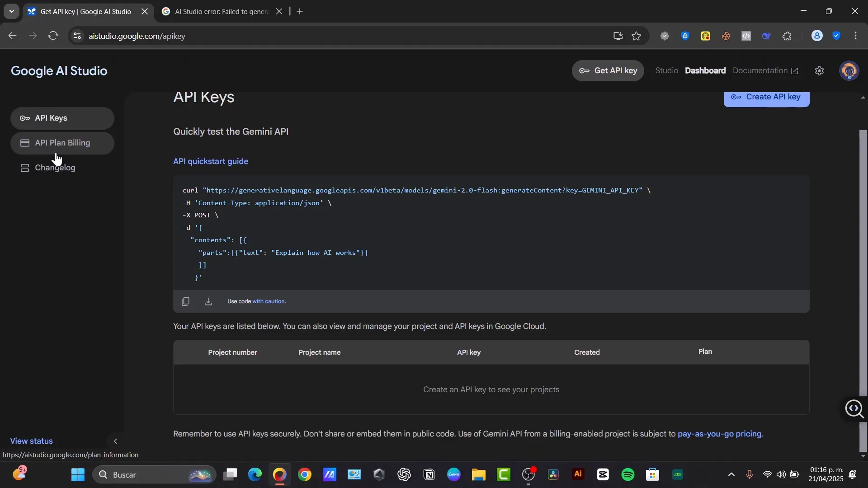Download the code snippet
The height and width of the screenshot is (488, 868).
(x=208, y=301)
